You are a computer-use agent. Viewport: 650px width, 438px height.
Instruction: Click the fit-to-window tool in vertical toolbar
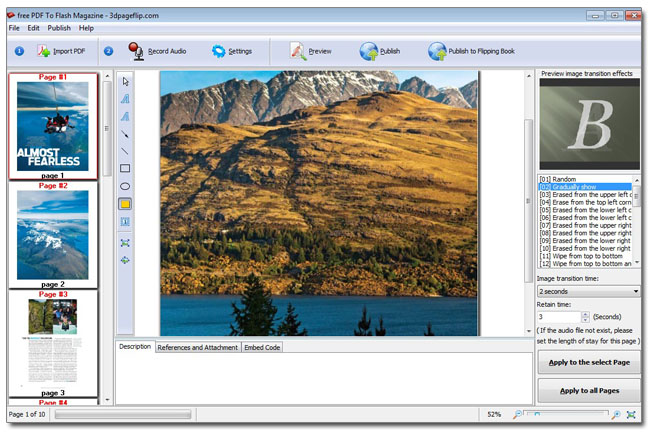coord(125,243)
